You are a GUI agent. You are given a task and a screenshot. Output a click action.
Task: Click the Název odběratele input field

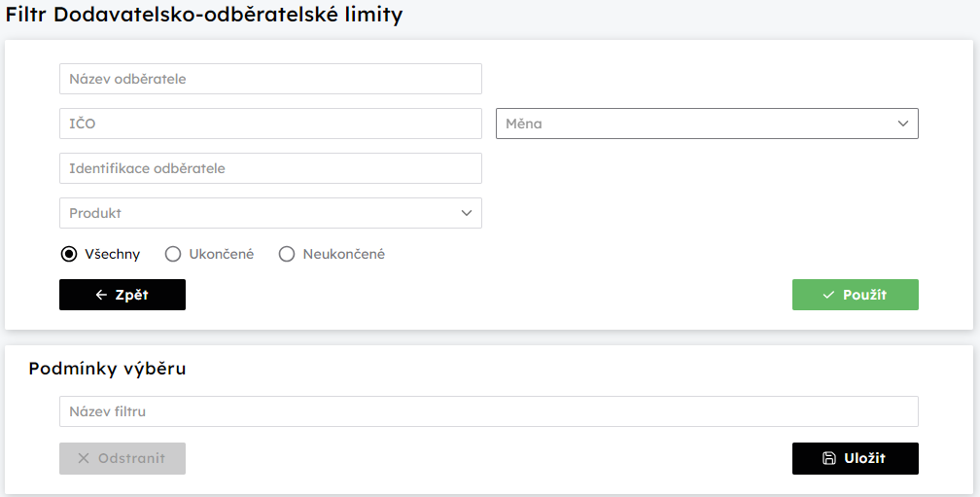(x=270, y=79)
